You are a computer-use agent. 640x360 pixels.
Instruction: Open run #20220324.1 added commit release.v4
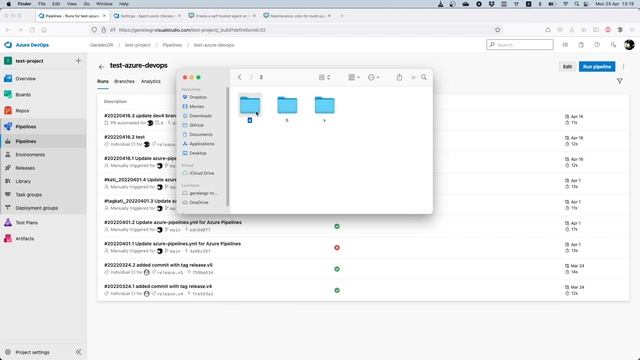tap(158, 286)
